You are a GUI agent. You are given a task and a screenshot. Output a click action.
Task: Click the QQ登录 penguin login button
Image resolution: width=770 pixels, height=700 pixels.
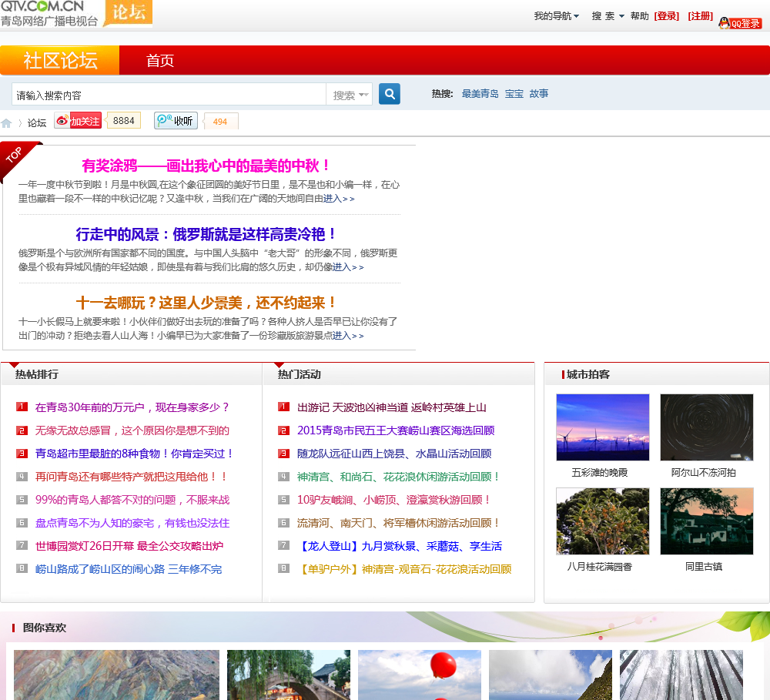point(740,23)
